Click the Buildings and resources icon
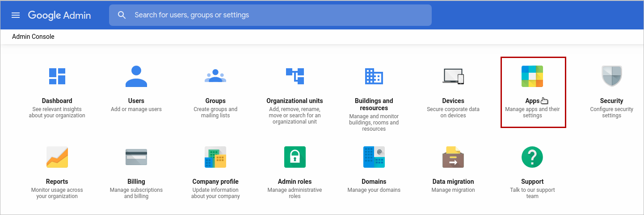This screenshot has height=215, width=644. click(374, 76)
